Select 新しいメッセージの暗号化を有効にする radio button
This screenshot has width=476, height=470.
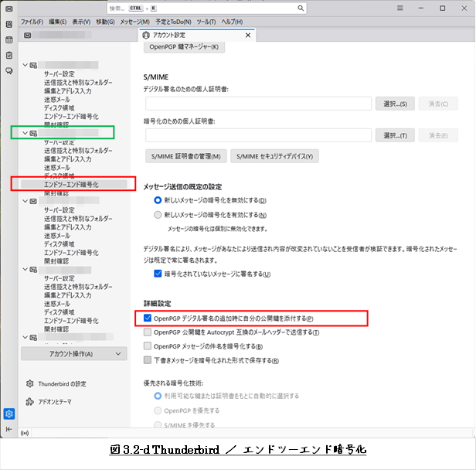click(158, 213)
